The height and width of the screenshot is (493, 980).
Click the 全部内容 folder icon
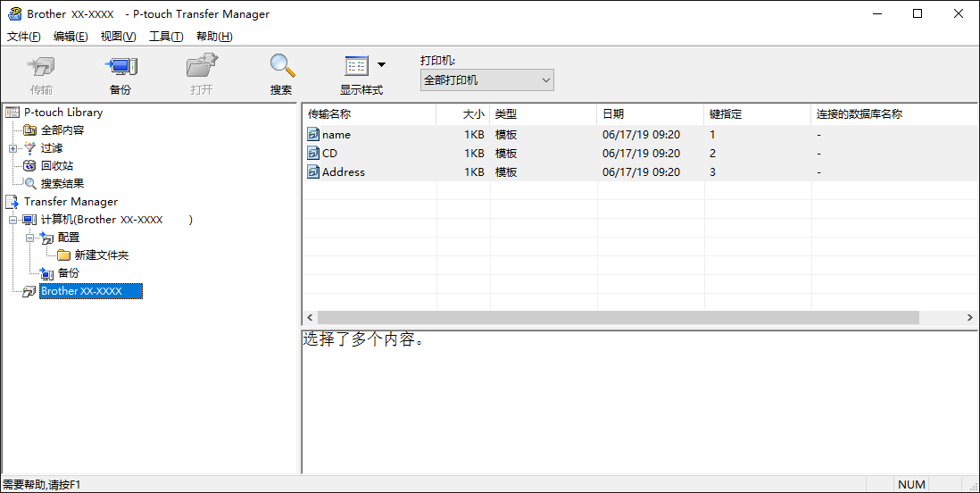(x=30, y=130)
